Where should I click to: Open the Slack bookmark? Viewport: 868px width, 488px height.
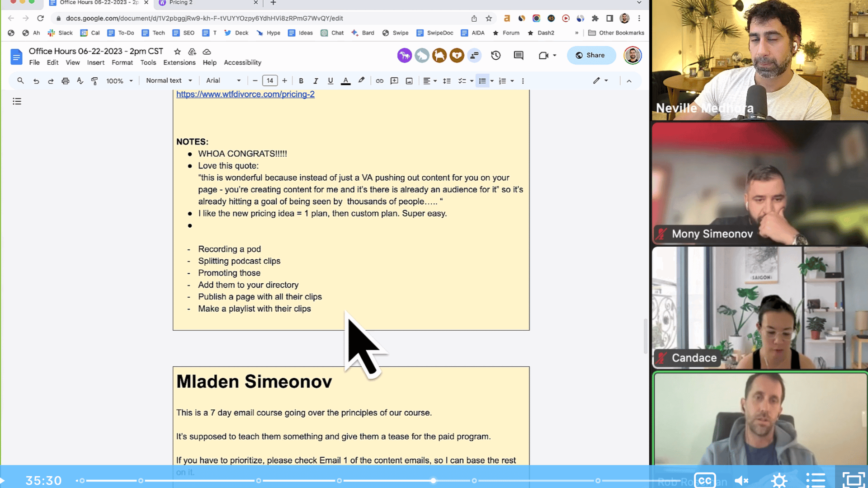coord(60,33)
